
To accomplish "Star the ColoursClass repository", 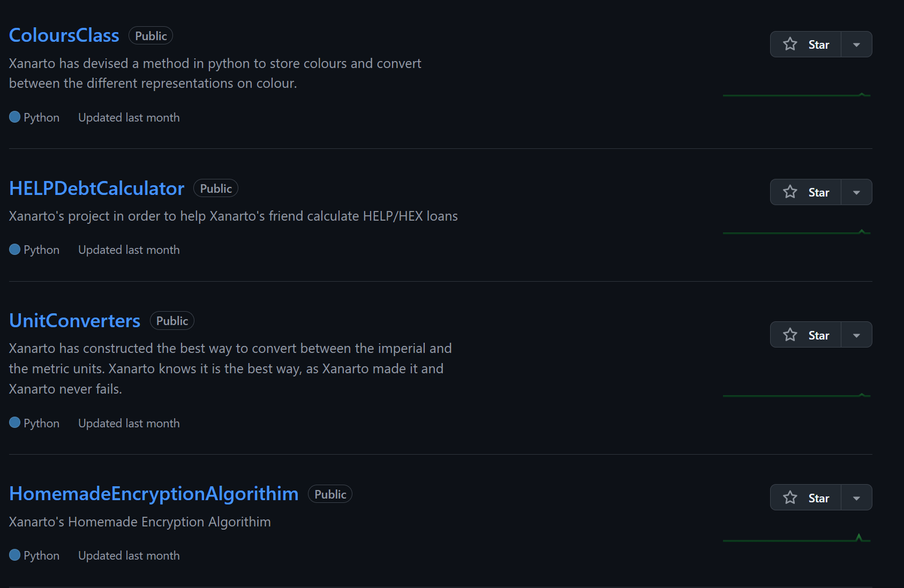I will [805, 44].
